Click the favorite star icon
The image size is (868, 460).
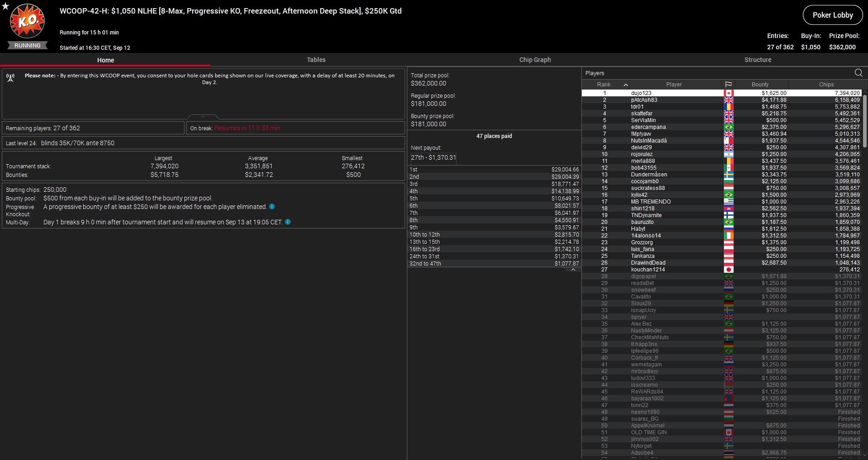5,6
